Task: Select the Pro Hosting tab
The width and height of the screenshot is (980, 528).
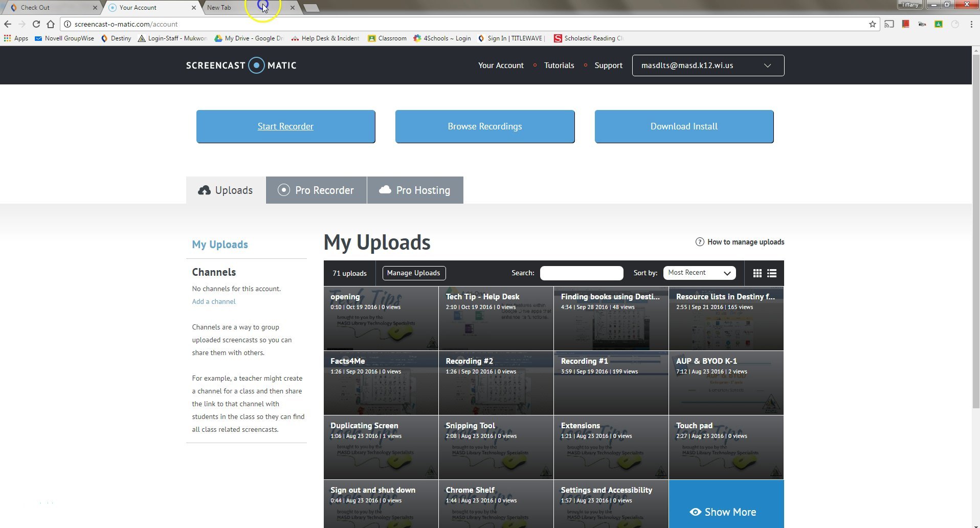Action: click(x=415, y=190)
